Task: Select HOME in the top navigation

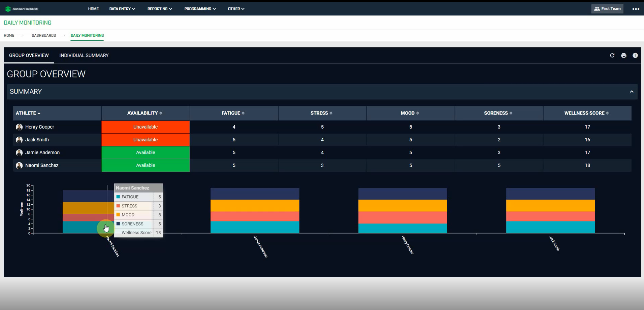Action: (93, 9)
